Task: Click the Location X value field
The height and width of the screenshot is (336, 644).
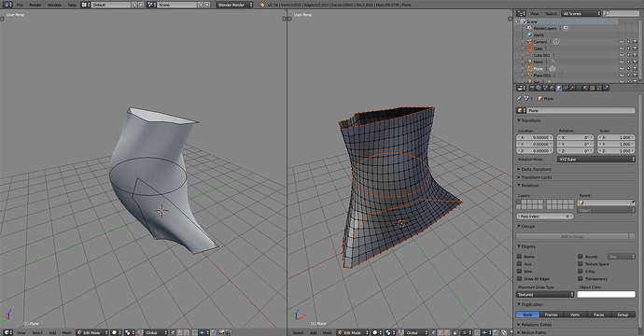Action: (535, 137)
